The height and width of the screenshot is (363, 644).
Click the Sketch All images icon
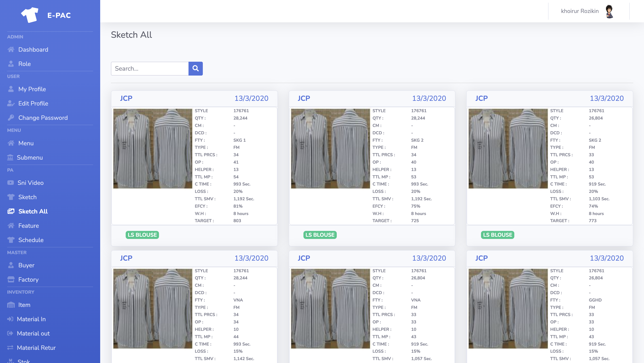click(x=11, y=211)
